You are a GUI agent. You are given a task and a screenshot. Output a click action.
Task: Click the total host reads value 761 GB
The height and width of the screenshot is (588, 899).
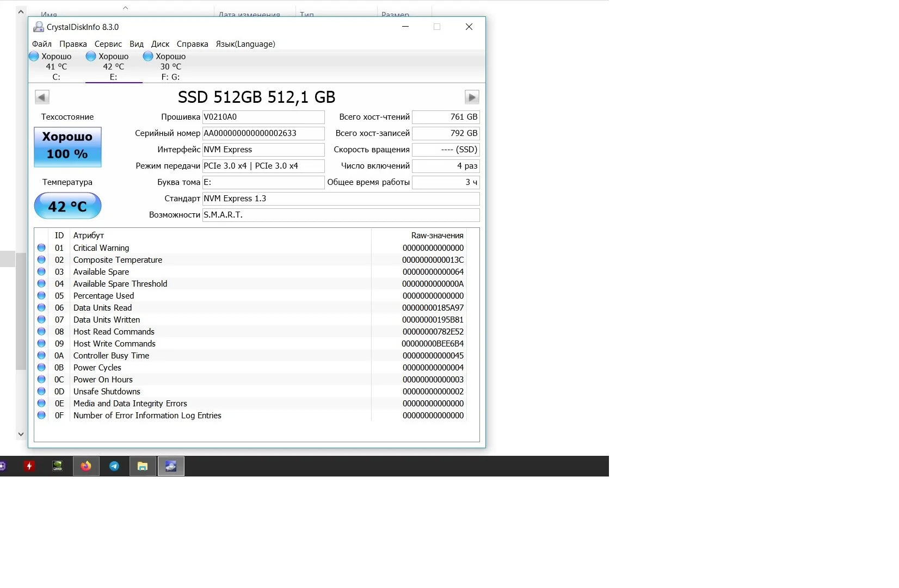tap(446, 117)
